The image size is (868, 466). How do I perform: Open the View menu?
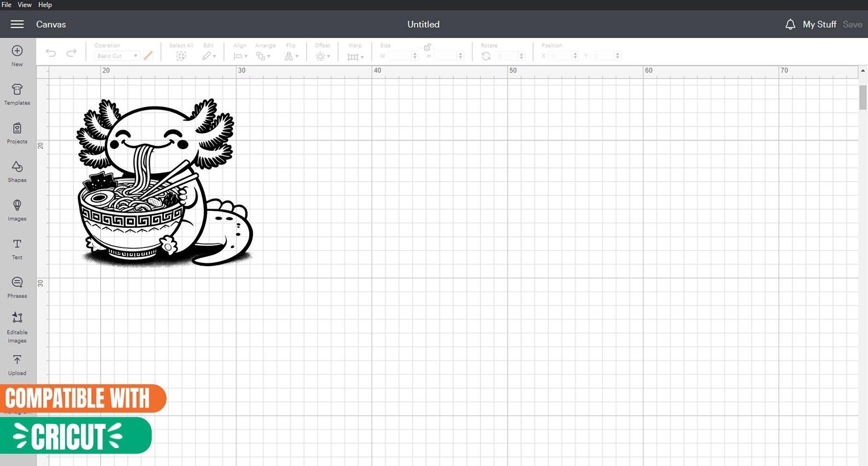[25, 4]
